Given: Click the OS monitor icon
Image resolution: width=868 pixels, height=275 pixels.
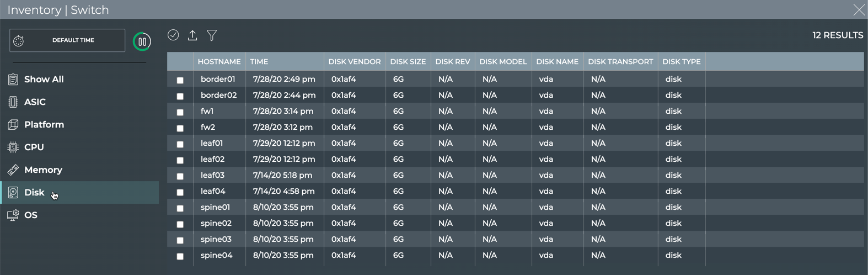Looking at the screenshot, I should (x=13, y=215).
